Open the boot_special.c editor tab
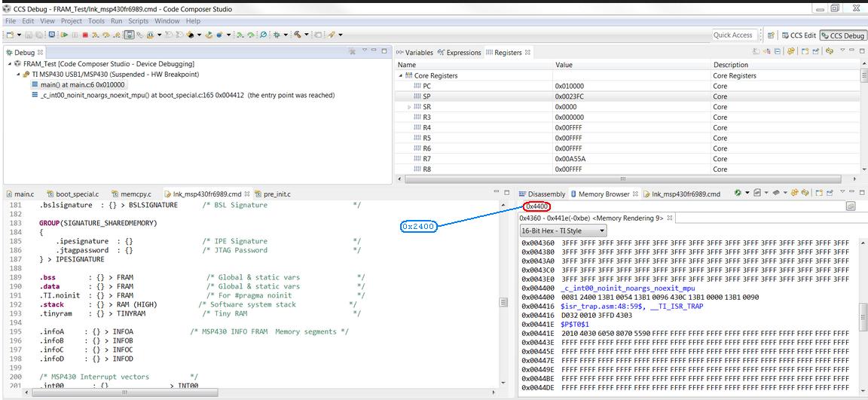The width and height of the screenshot is (868, 400). coord(75,194)
